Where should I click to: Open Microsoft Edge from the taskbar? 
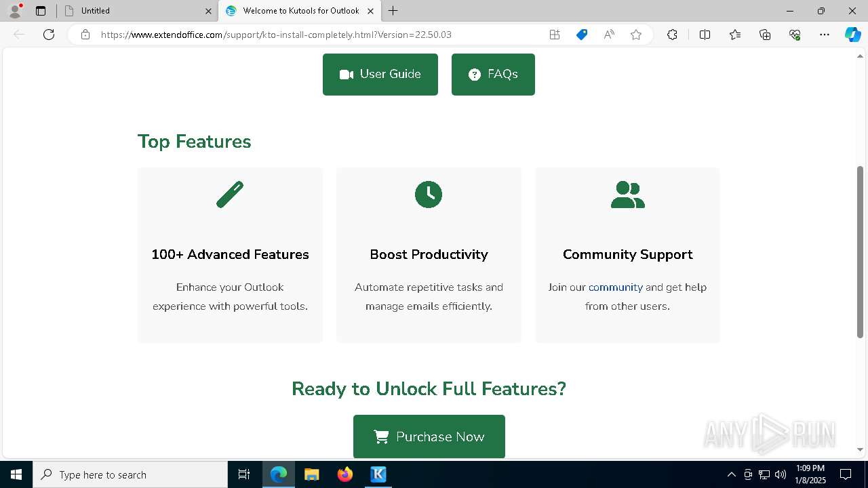[279, 474]
